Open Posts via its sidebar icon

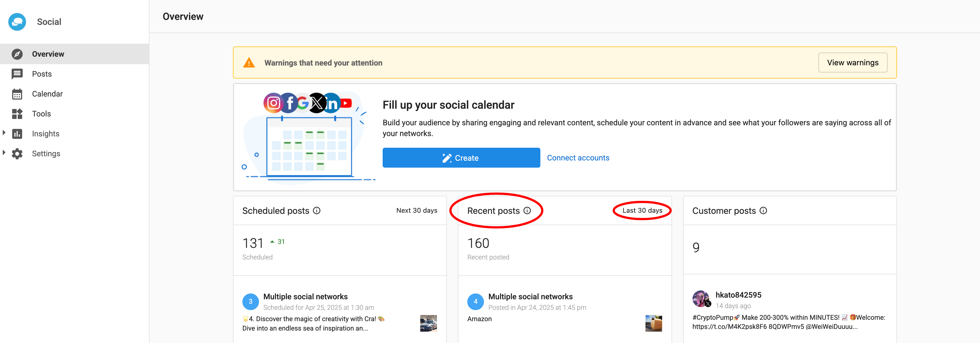click(17, 74)
